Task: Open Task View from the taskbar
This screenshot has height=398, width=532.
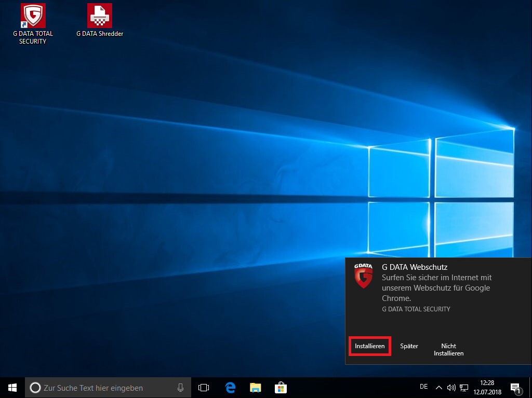Action: [x=204, y=388]
